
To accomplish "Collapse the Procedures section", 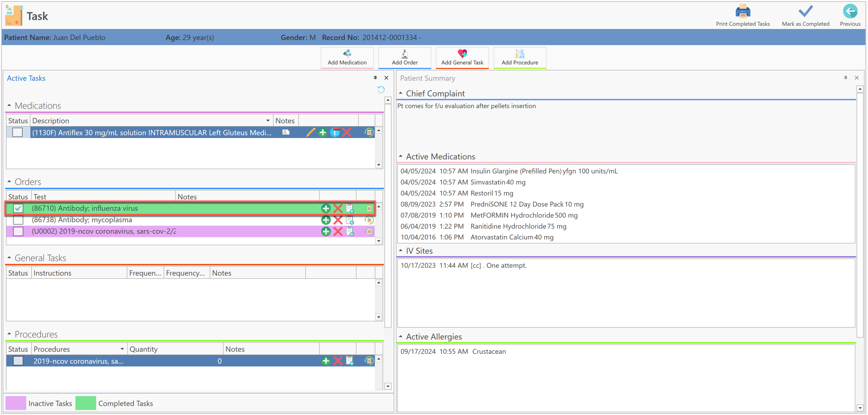I will tap(9, 334).
